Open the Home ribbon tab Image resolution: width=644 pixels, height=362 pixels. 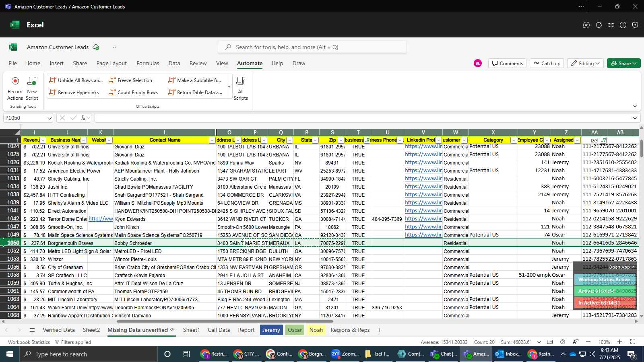click(x=33, y=63)
